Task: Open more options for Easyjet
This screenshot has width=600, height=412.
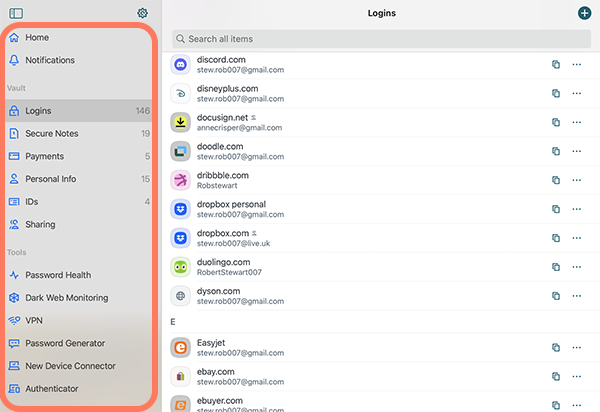Action: pos(577,348)
